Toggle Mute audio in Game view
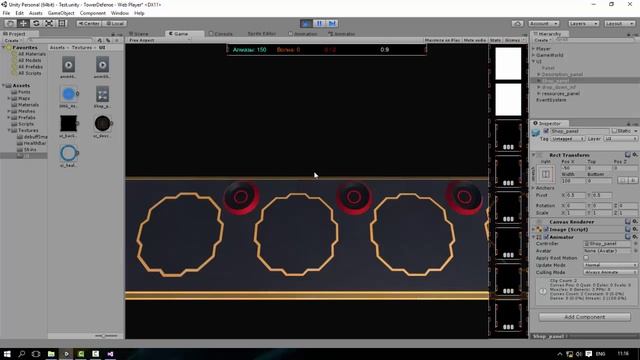640x360 pixels. (x=475, y=40)
